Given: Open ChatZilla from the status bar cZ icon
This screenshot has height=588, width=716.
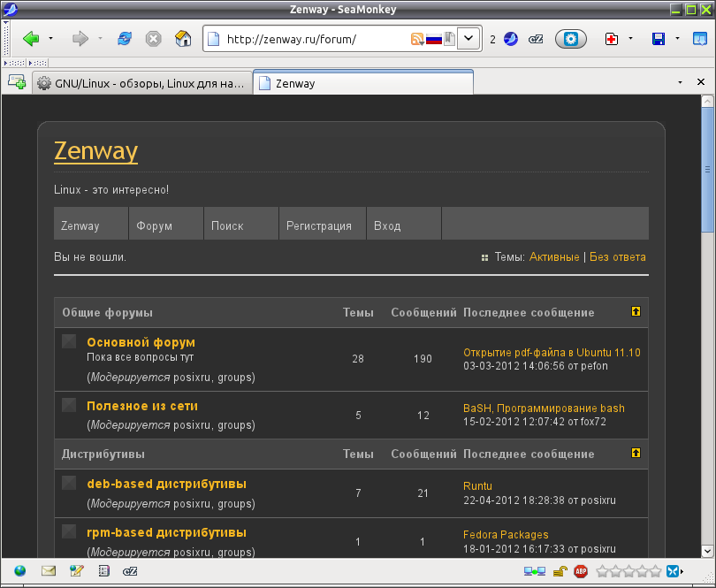Looking at the screenshot, I should coord(130,571).
